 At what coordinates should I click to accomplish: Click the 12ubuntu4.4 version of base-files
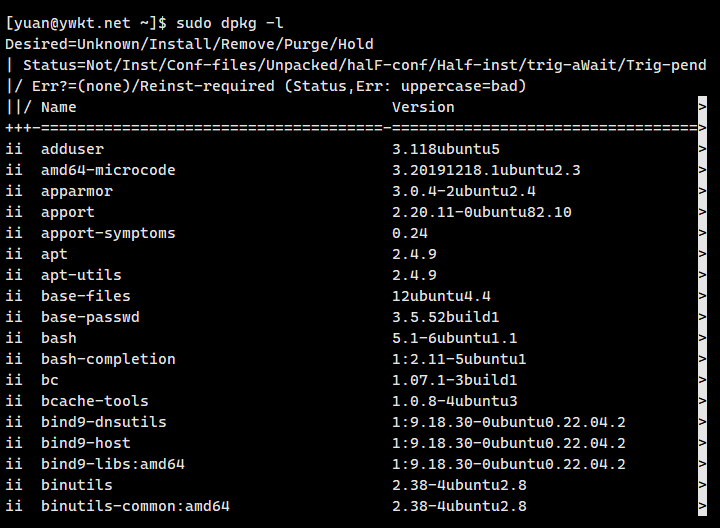(441, 296)
